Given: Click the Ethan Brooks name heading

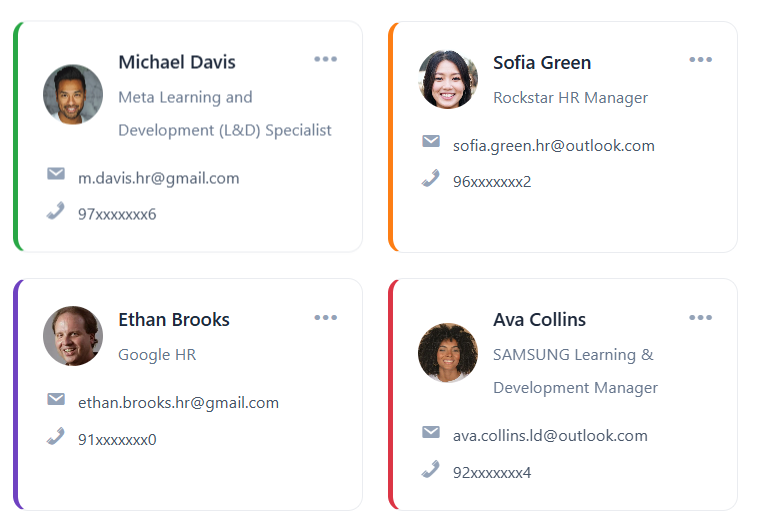Looking at the screenshot, I should pyautogui.click(x=174, y=320).
